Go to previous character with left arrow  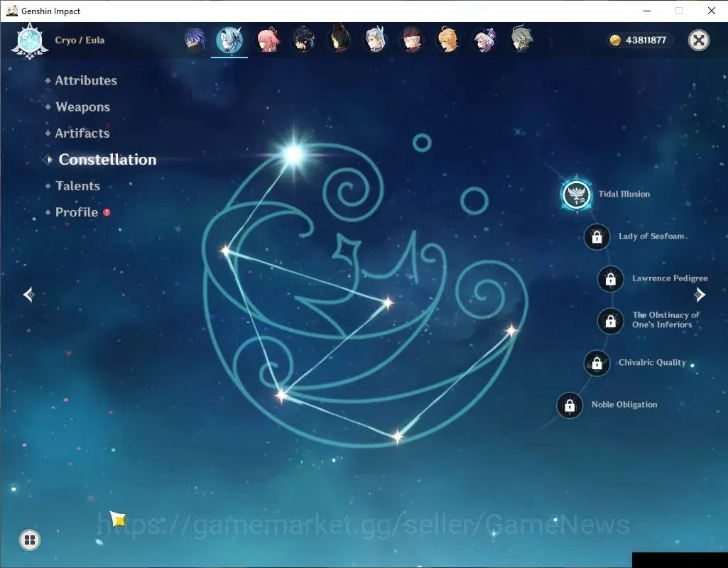[x=29, y=295]
